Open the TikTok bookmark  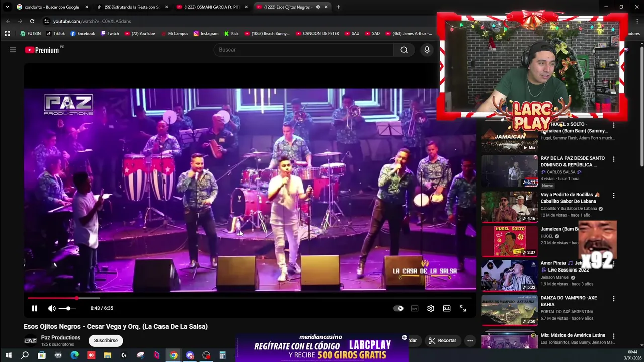coord(56,34)
